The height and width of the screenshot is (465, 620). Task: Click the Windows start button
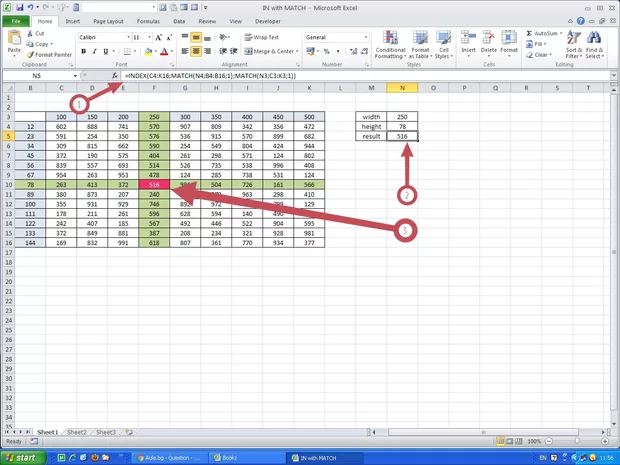pos(21,458)
